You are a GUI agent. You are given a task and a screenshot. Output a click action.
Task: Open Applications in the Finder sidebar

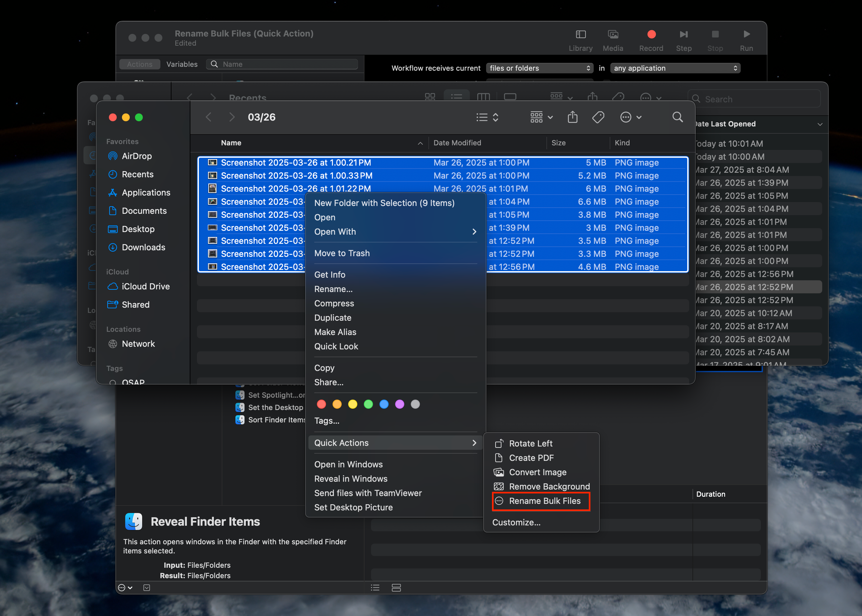(x=139, y=192)
